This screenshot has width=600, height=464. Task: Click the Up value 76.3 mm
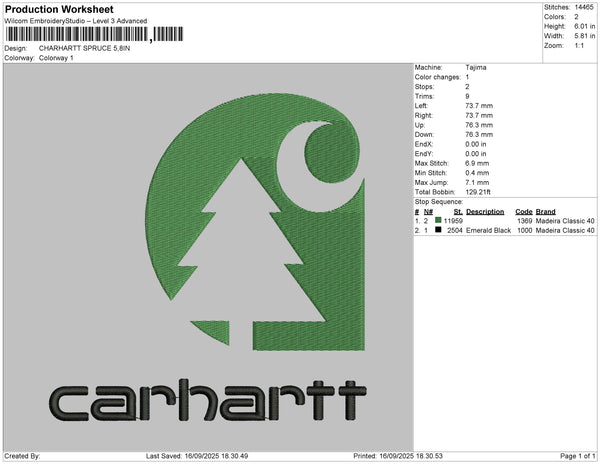coord(479,125)
